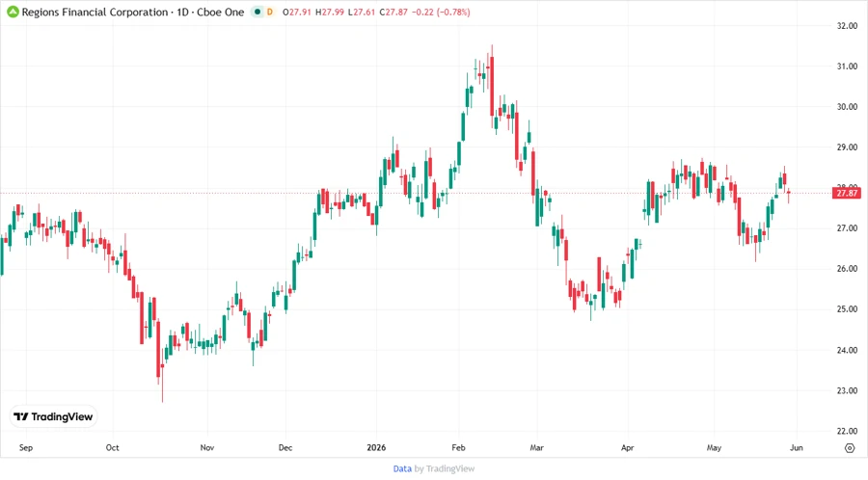Click the May label on time axis
This screenshot has width=868, height=480.
(x=714, y=447)
